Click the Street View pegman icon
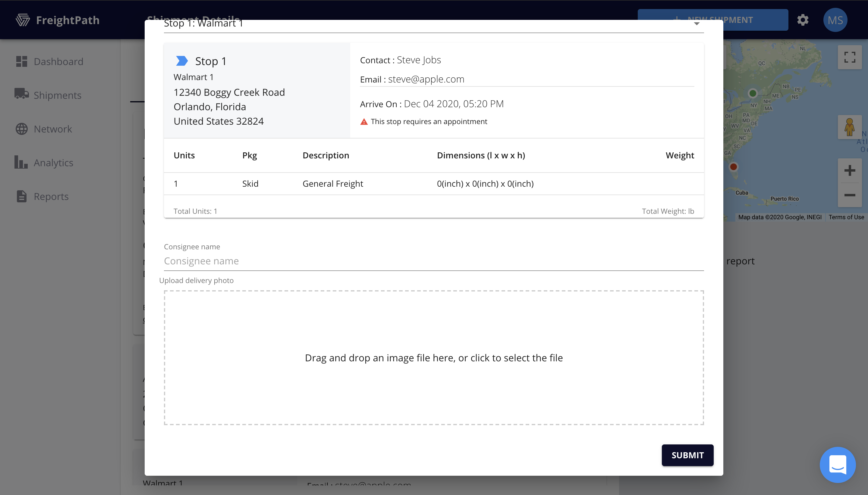Image resolution: width=868 pixels, height=495 pixels. point(850,127)
